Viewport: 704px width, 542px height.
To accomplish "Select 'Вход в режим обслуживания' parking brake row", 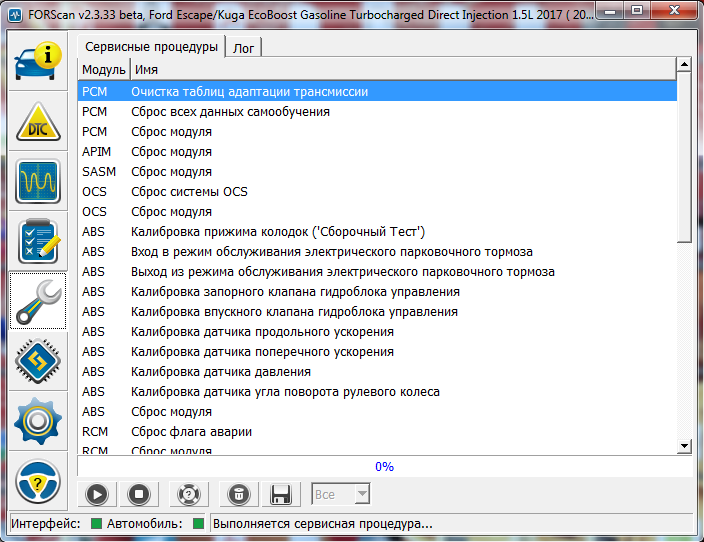I will [377, 251].
